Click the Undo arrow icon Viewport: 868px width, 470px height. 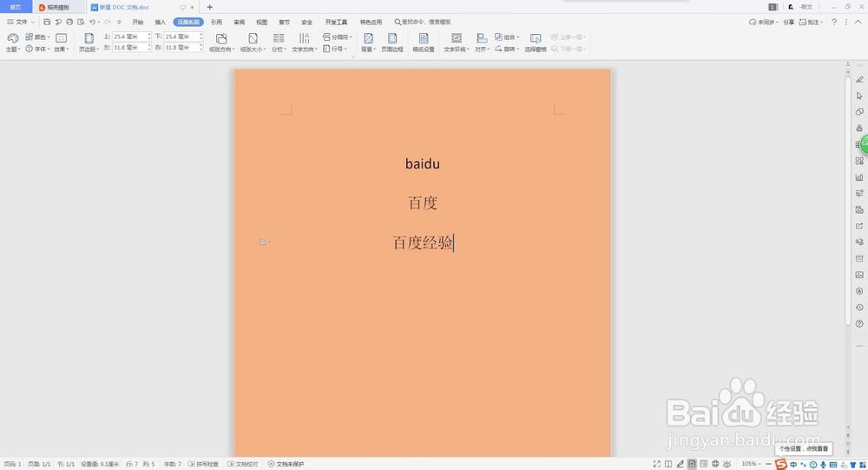[93, 23]
